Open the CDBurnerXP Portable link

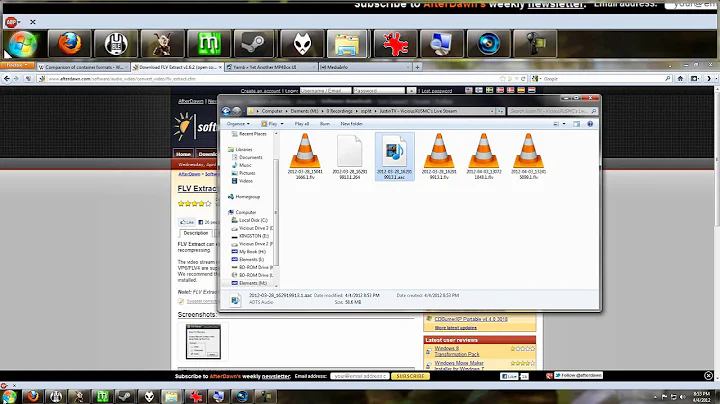point(471,319)
